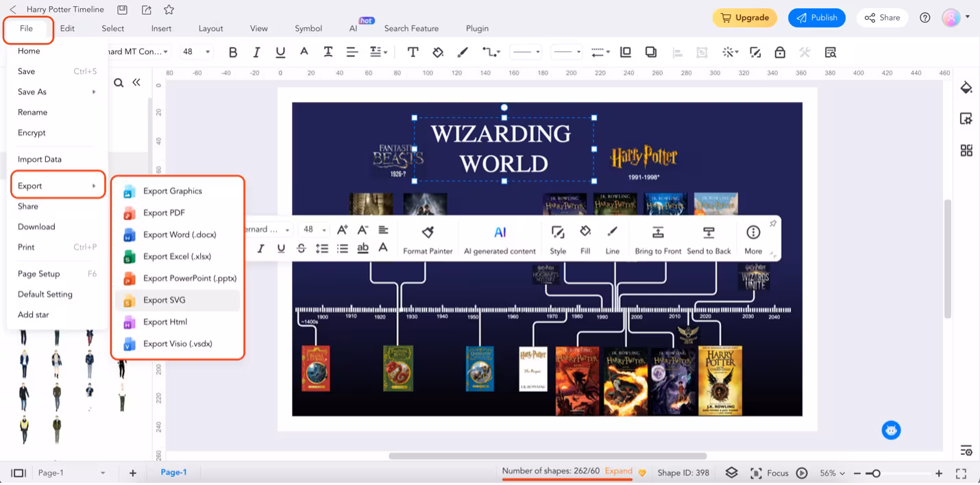Click the vertical scrollbar on the canvas

click(x=948, y=258)
